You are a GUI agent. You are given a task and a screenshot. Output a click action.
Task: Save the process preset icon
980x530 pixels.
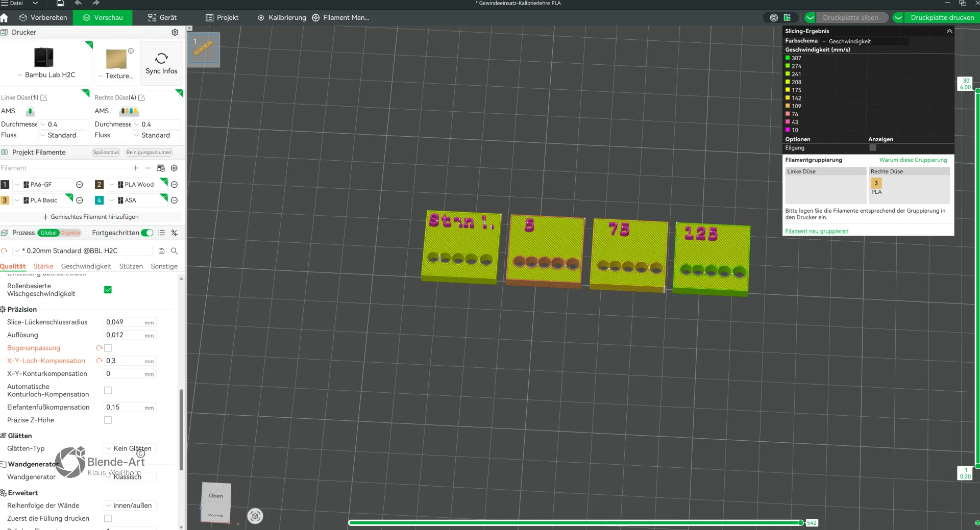161,251
